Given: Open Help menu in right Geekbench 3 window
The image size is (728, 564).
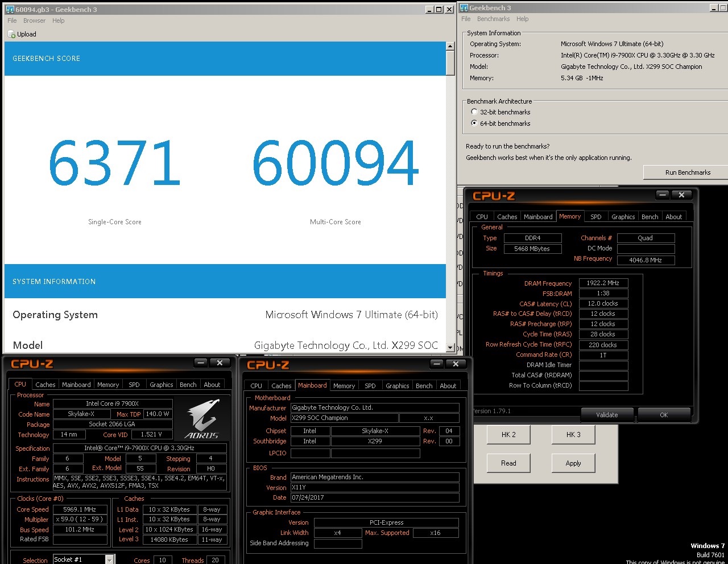Looking at the screenshot, I should click(x=522, y=19).
